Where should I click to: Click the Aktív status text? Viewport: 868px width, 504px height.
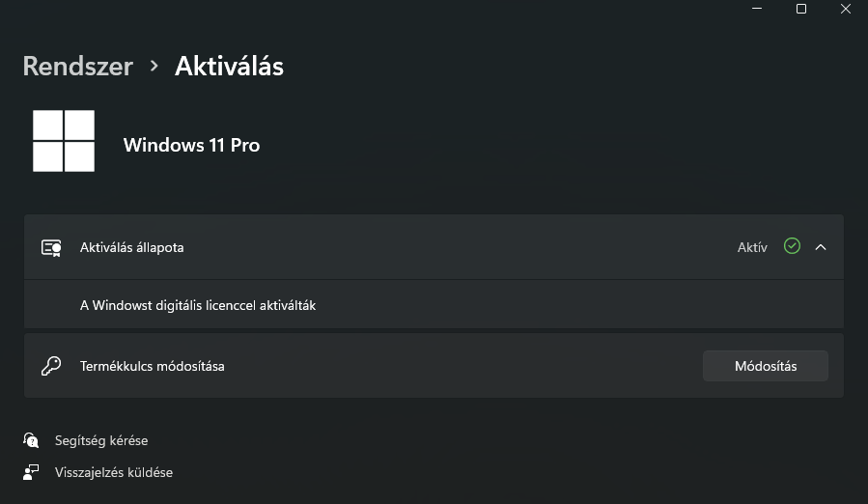752,247
